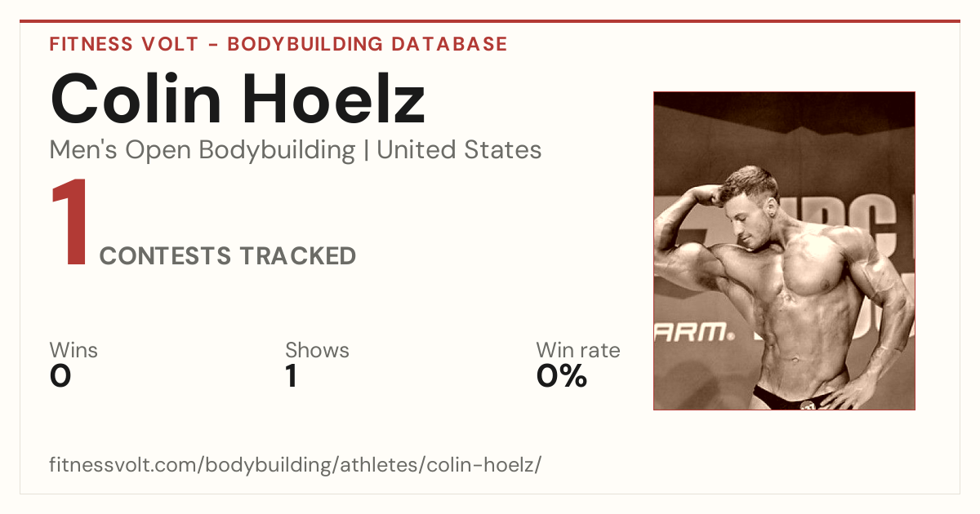
Task: Click the large red number 1
Action: [x=71, y=224]
